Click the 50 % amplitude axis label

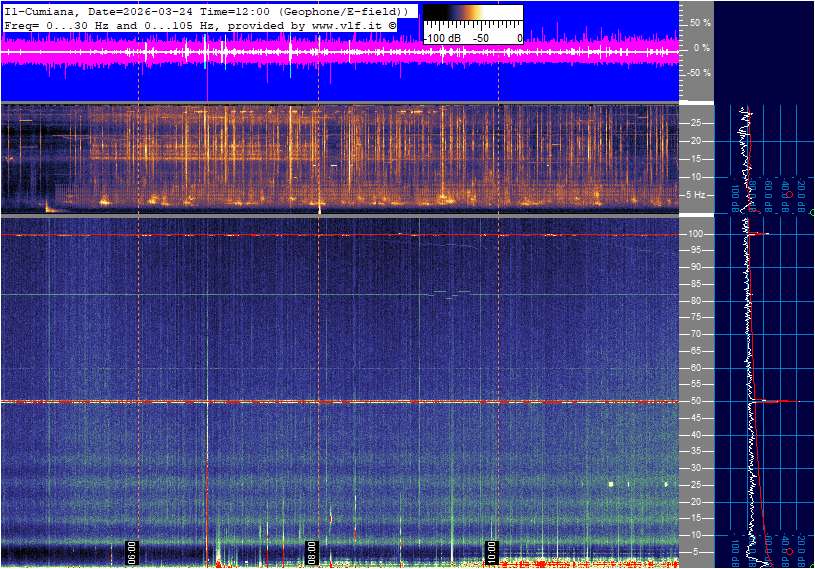point(700,23)
